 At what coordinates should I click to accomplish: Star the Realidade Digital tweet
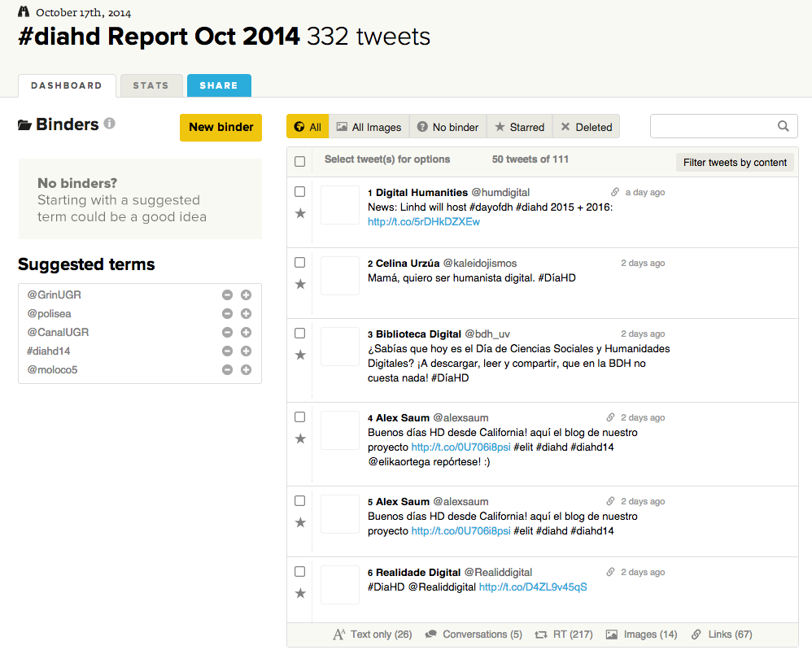[300, 593]
